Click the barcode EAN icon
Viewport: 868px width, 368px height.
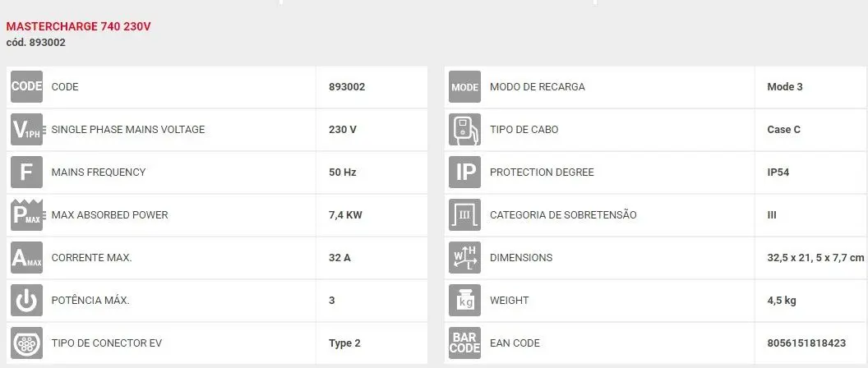[x=464, y=343]
